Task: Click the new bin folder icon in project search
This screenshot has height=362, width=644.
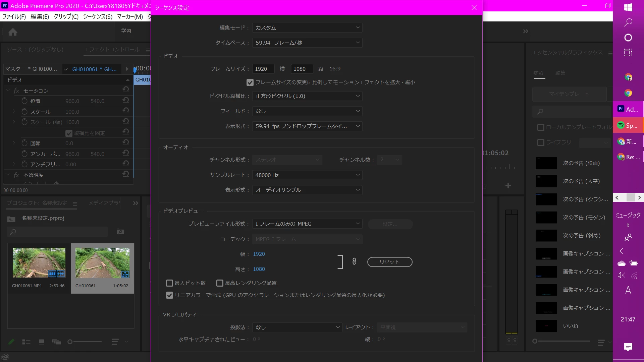Action: pos(120,232)
